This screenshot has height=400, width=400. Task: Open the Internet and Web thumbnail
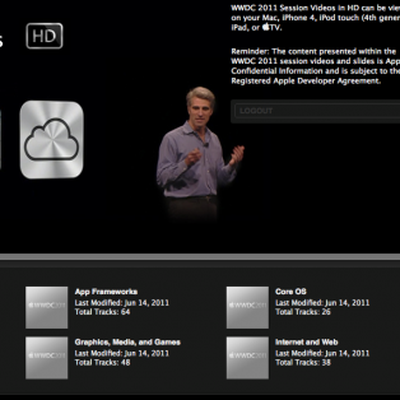(247, 358)
